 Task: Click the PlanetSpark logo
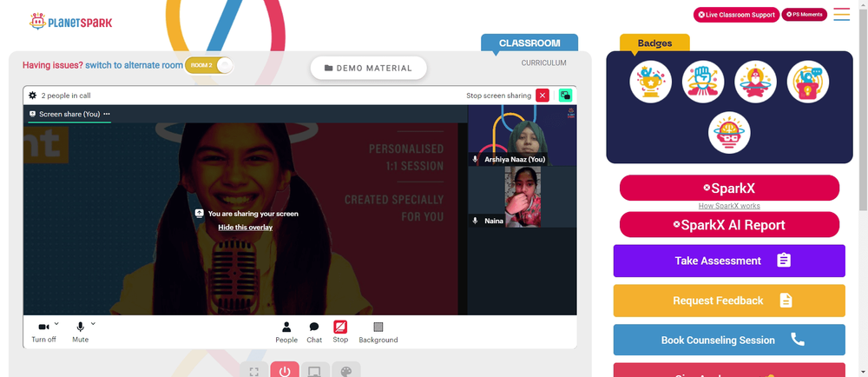(71, 22)
